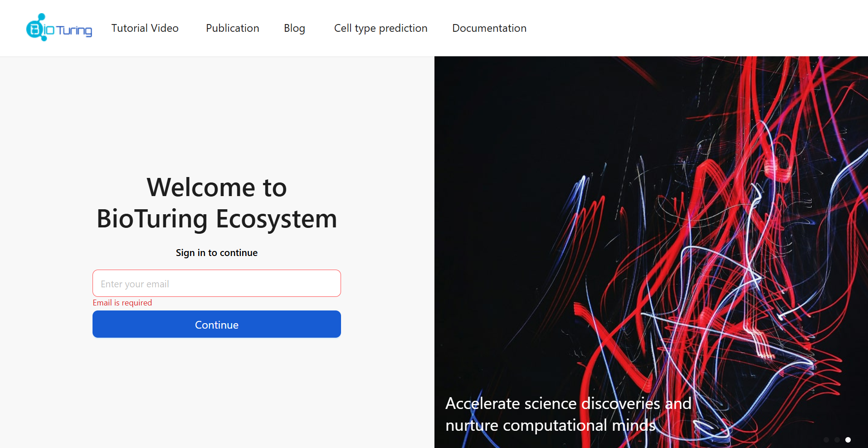The image size is (868, 448).
Task: Click the BioTuring logo
Action: tap(59, 27)
